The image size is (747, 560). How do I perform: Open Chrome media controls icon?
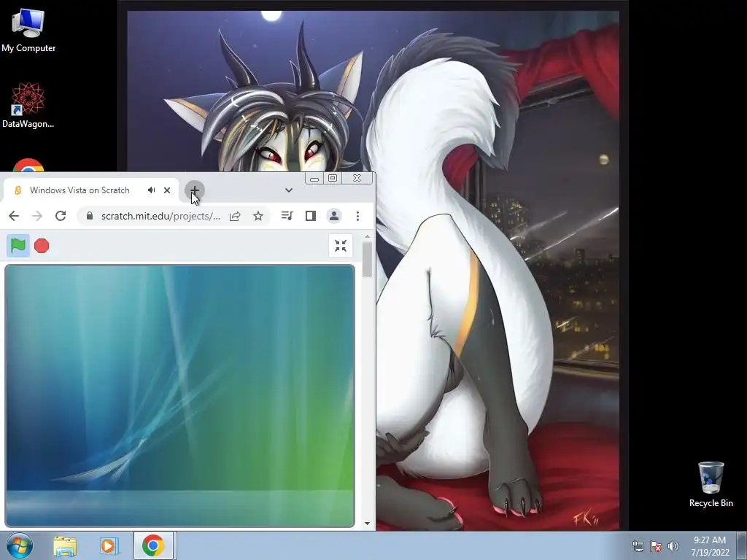point(287,216)
